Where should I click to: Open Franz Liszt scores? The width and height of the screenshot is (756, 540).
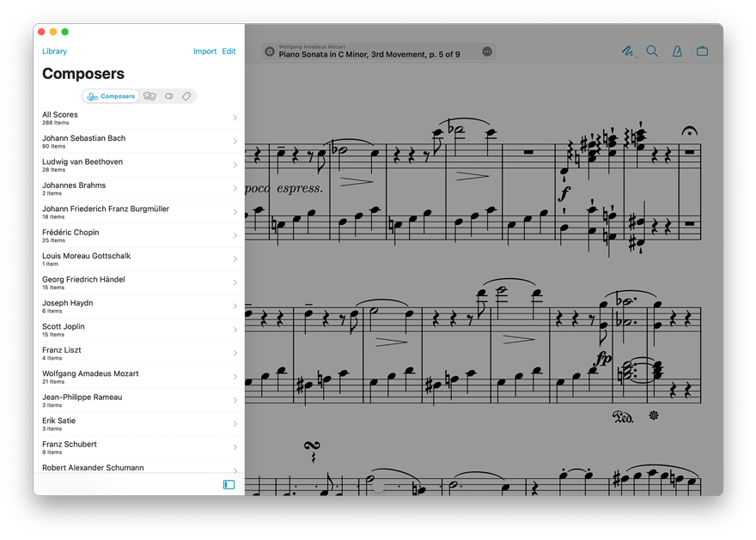139,354
